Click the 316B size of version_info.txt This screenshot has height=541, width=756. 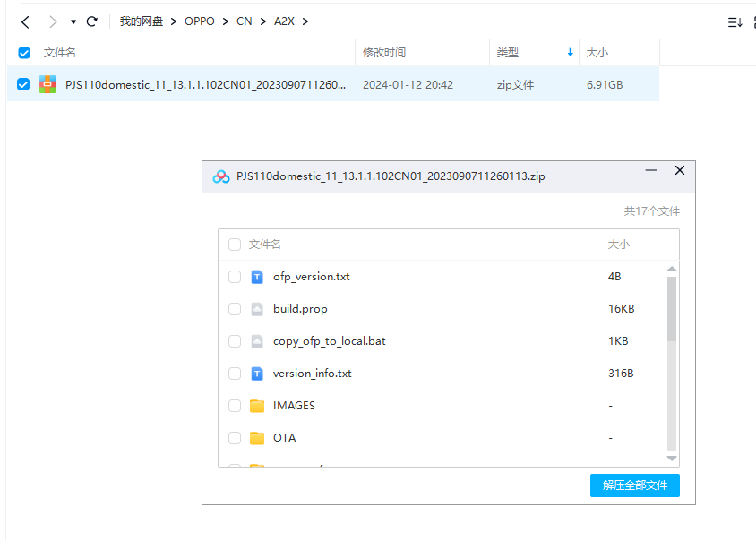point(621,374)
